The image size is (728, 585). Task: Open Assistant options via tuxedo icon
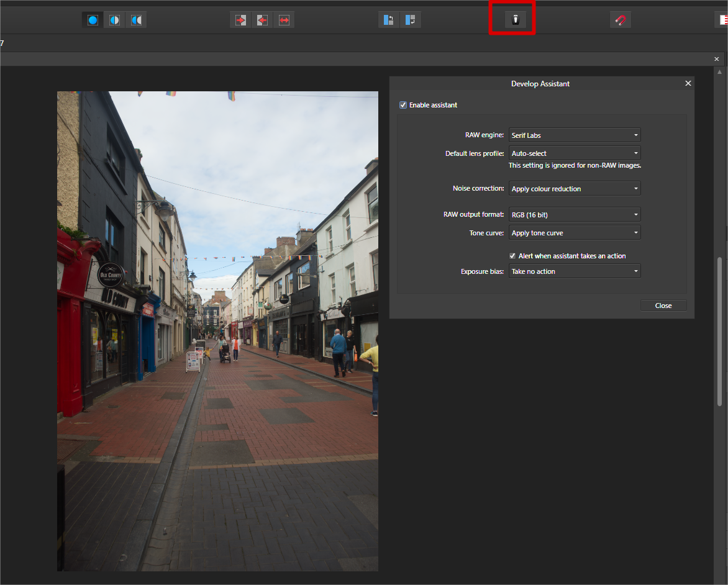[x=515, y=20]
